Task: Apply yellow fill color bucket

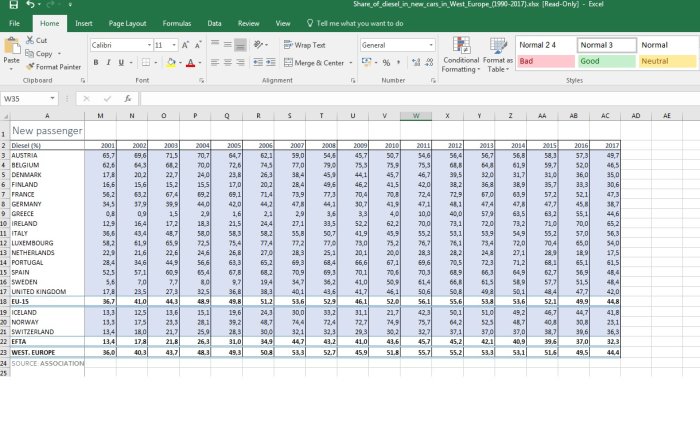Action: click(x=171, y=63)
